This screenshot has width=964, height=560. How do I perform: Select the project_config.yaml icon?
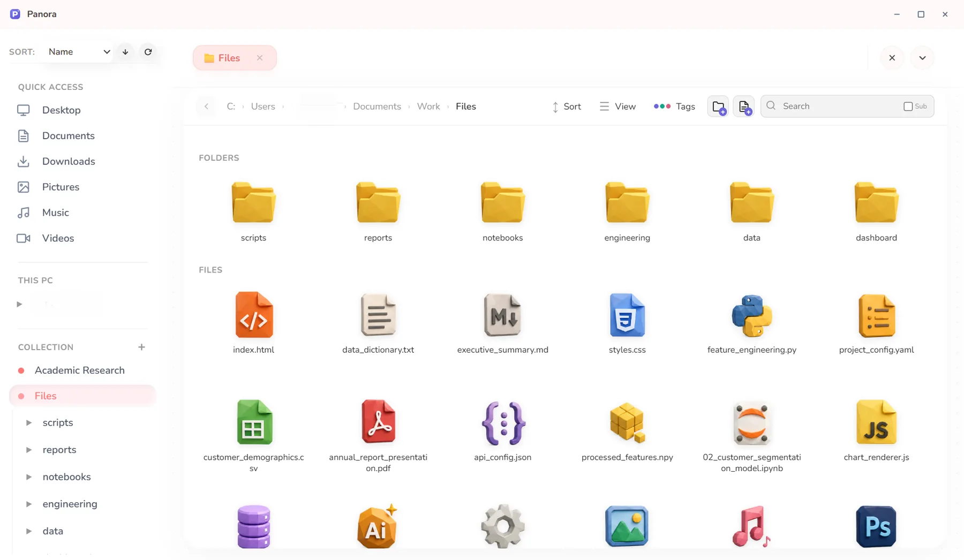tap(877, 316)
